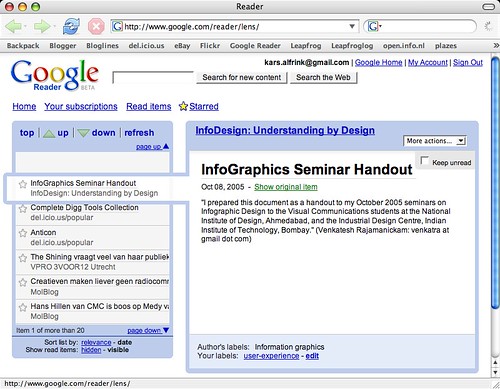Select the Anticon list item
Screen dimensions: 500x389
93,237
